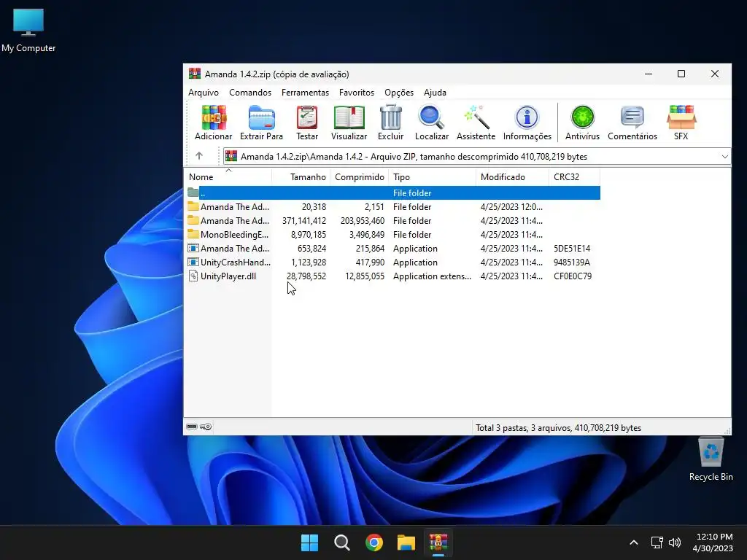Select Amanda application with CRC 5DE51E14
The height and width of the screenshot is (560, 747).
pos(393,248)
